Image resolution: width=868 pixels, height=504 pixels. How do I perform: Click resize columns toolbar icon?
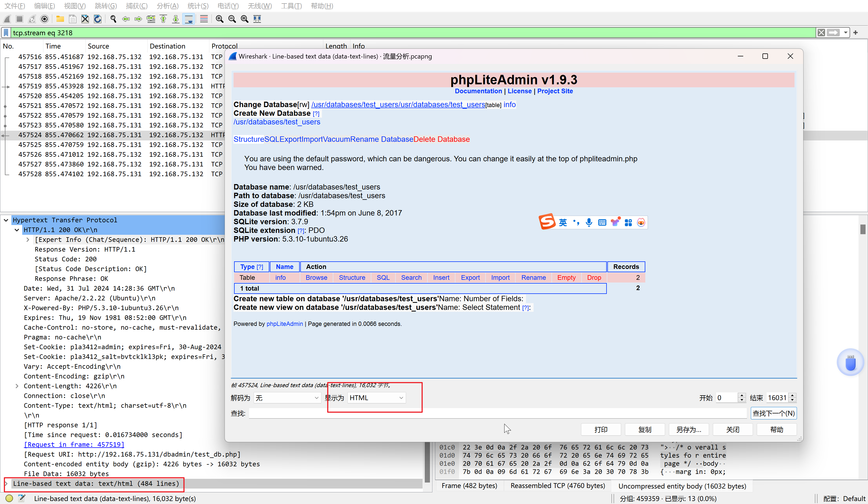tap(257, 19)
